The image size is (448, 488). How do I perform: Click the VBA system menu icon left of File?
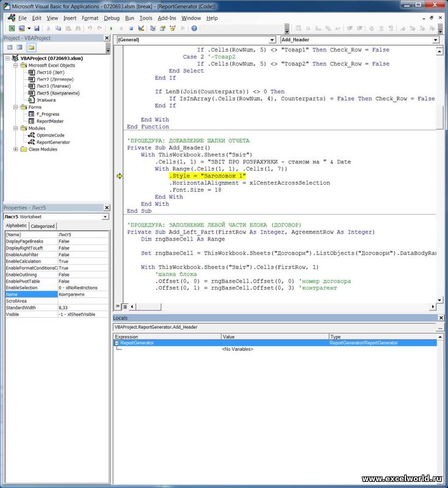click(x=12, y=18)
